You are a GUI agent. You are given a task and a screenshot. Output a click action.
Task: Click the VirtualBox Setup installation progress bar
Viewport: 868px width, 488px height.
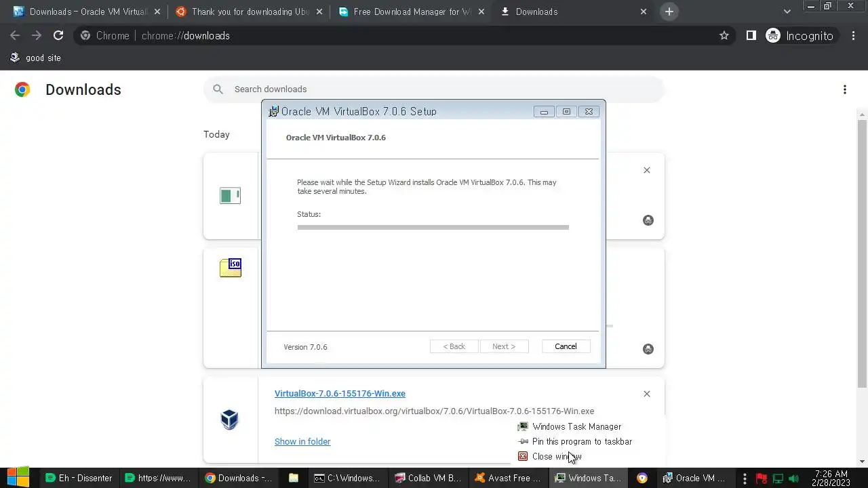(433, 227)
